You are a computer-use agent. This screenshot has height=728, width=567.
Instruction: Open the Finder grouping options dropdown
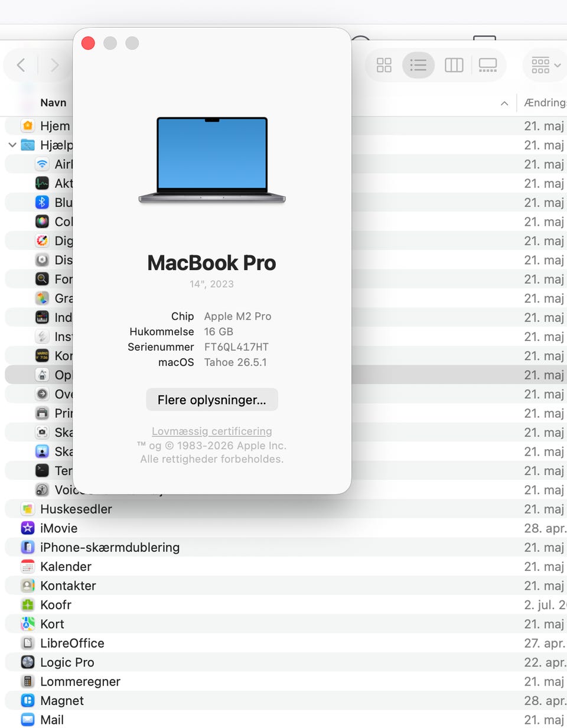coord(546,65)
